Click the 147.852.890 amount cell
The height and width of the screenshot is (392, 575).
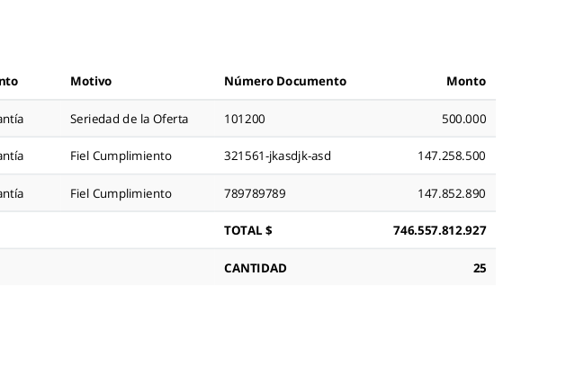tap(451, 193)
